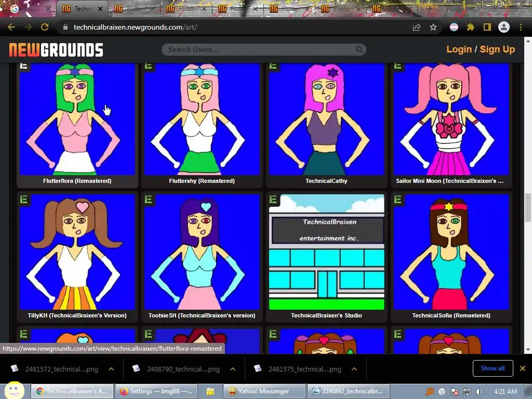This screenshot has height=399, width=532.
Task: Switch to Firefox Settings — ImgBB taskbar window
Action: [156, 391]
